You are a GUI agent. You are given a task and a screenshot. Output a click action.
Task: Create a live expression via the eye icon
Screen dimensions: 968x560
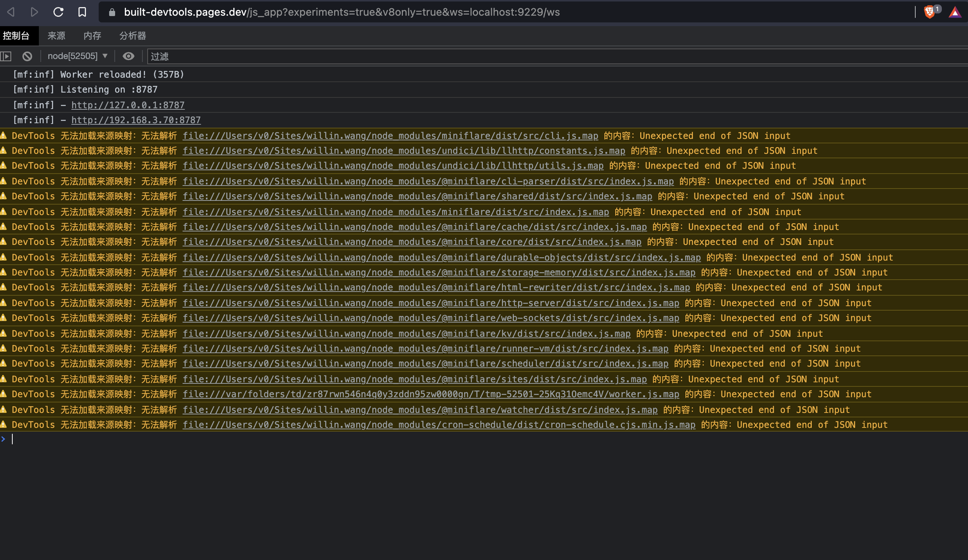[129, 56]
